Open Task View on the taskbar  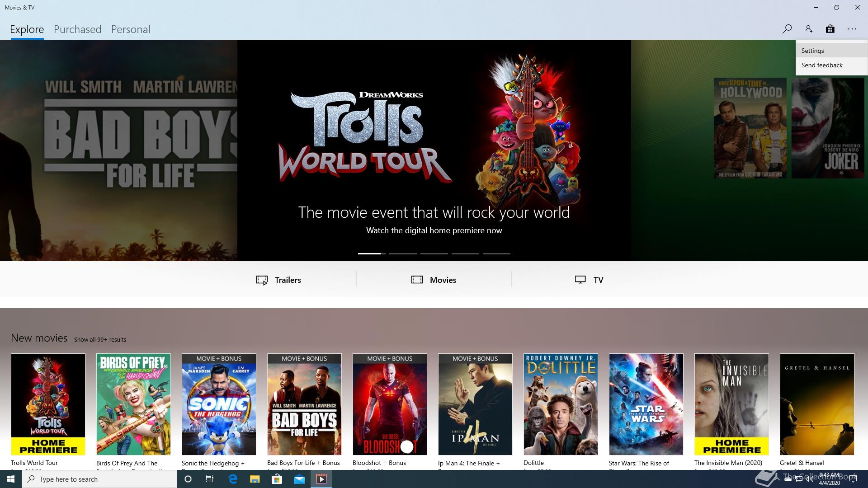tap(210, 479)
